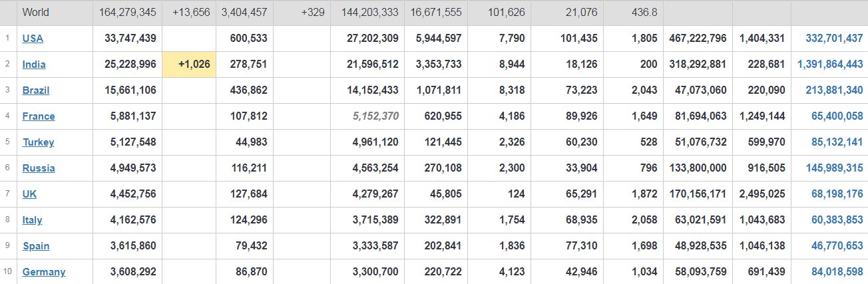The height and width of the screenshot is (284, 868).
Task: Open the France country link
Action: click(39, 116)
